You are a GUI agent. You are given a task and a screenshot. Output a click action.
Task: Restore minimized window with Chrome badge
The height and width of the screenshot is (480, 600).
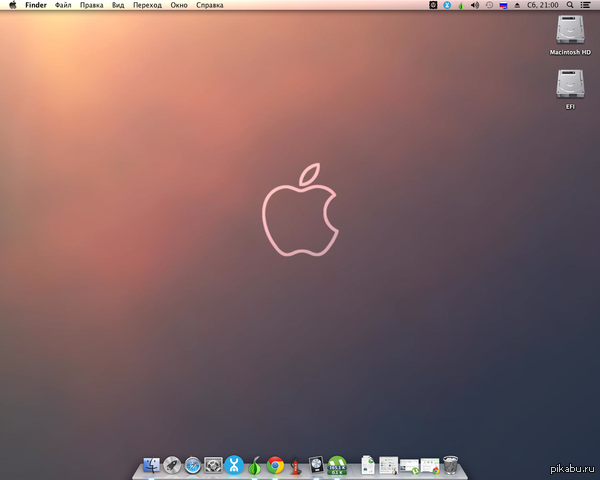pos(430,466)
